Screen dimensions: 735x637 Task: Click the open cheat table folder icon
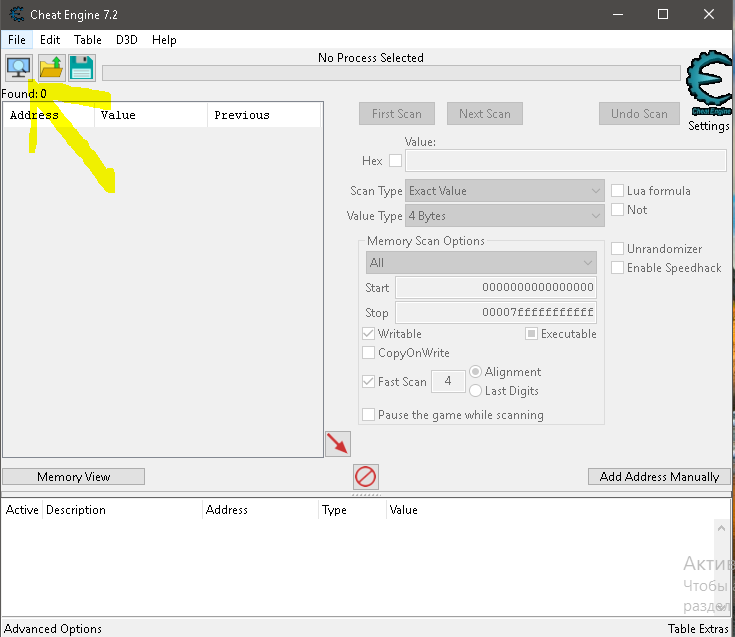pyautogui.click(x=51, y=68)
